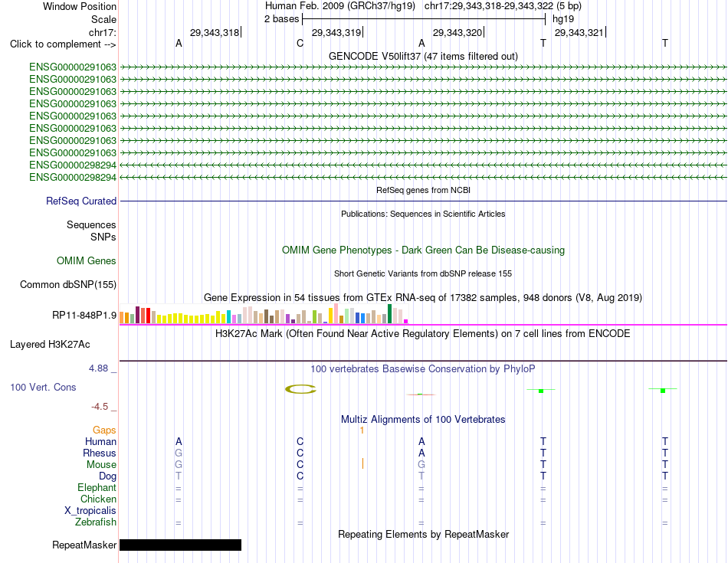Click the 'Multiz Alignments of 100 Vertebrates' title
This screenshot has width=728, height=563.
[423, 420]
